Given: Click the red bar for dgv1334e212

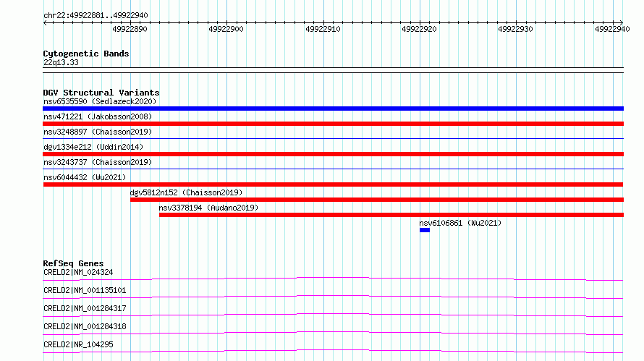Looking at the screenshot, I should (x=333, y=154).
